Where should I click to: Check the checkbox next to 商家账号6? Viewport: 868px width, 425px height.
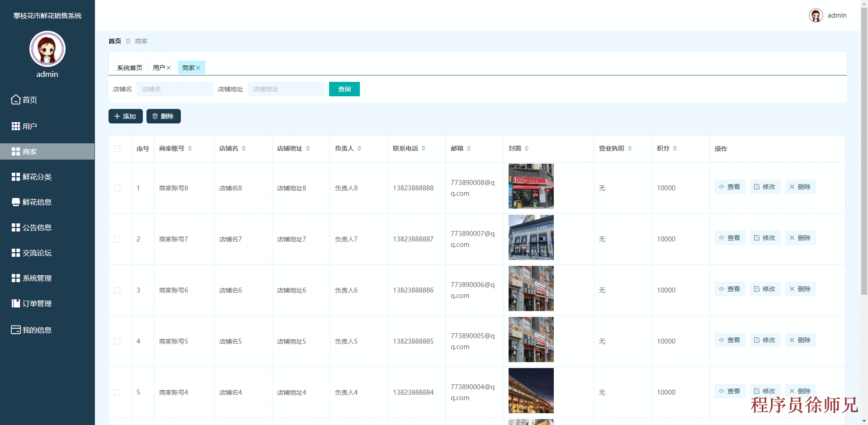(x=117, y=290)
